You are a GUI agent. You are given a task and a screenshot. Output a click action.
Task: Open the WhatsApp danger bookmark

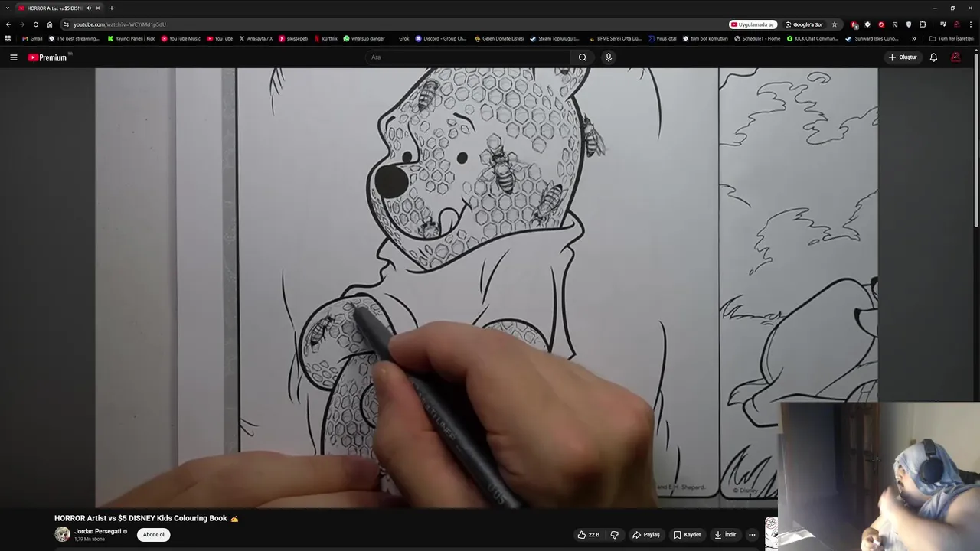(364, 38)
